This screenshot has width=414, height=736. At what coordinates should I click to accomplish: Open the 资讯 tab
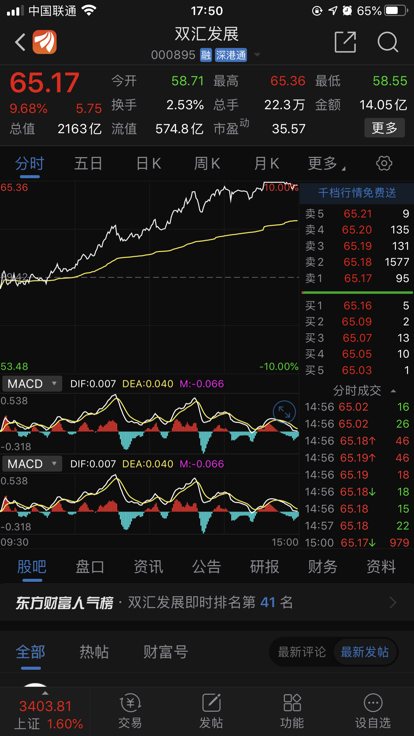pyautogui.click(x=148, y=567)
